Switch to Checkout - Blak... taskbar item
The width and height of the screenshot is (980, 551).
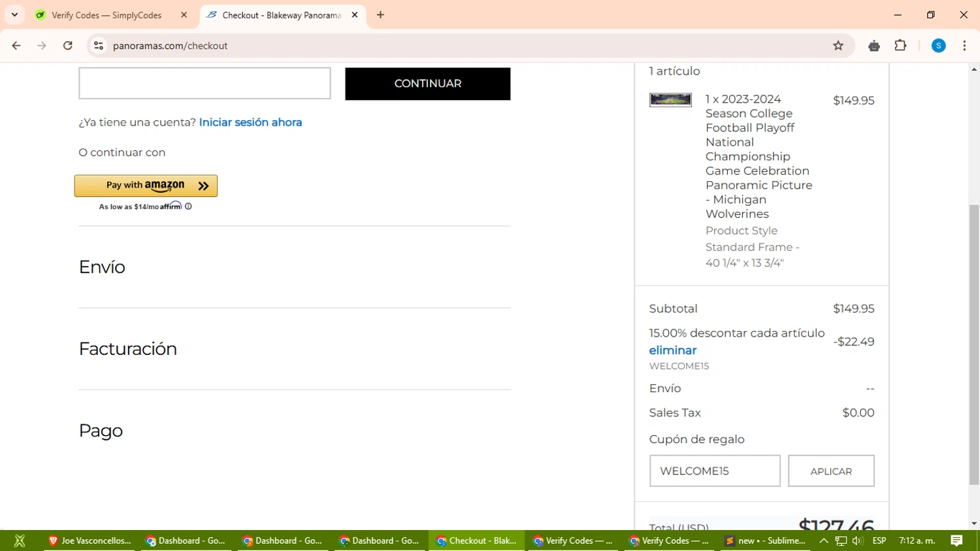(476, 541)
